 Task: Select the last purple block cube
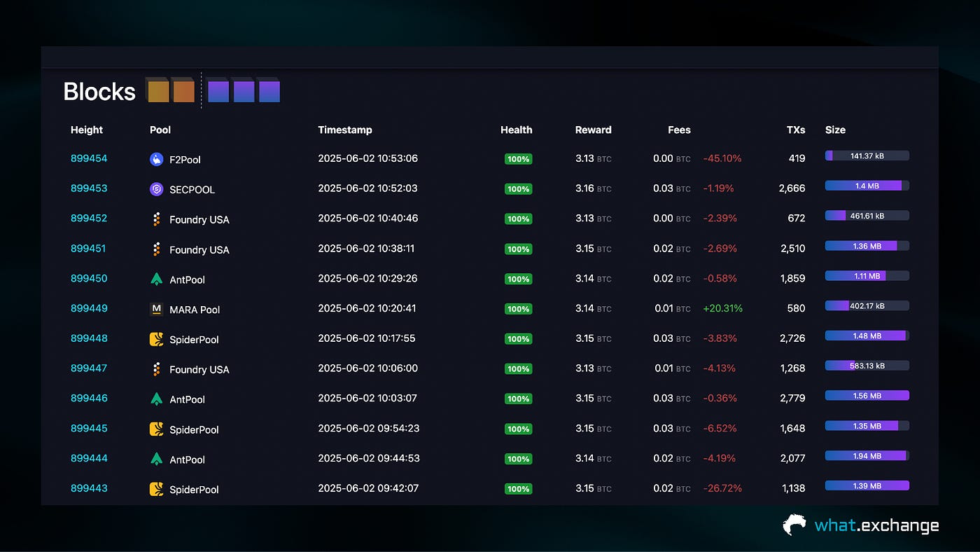tap(268, 90)
